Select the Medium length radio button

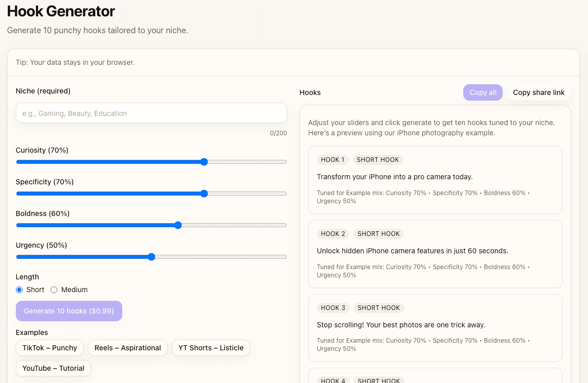54,290
